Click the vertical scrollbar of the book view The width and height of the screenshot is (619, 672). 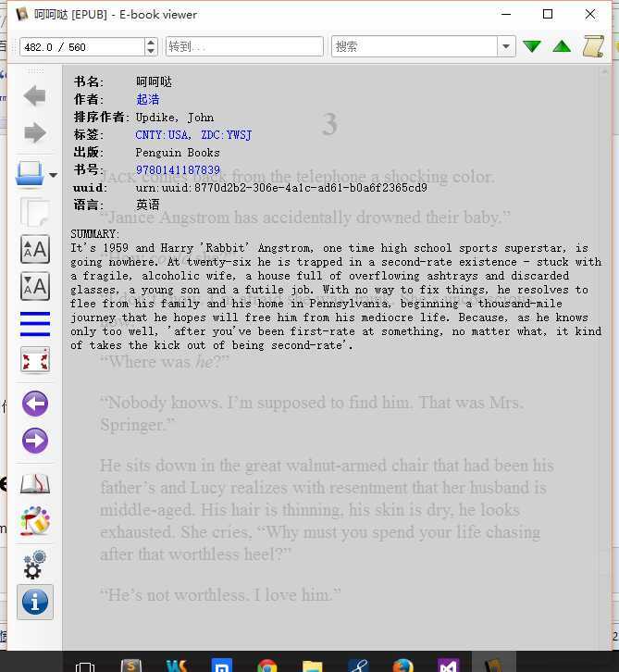tap(604, 355)
